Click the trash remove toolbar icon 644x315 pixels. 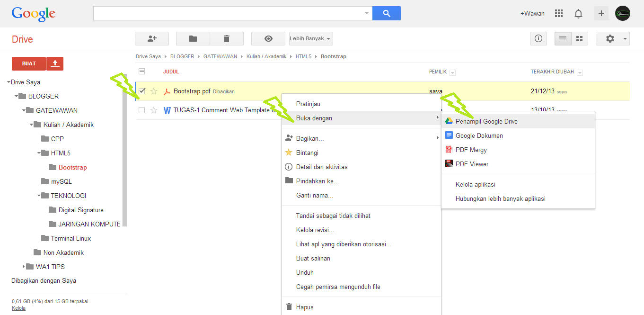(x=227, y=38)
